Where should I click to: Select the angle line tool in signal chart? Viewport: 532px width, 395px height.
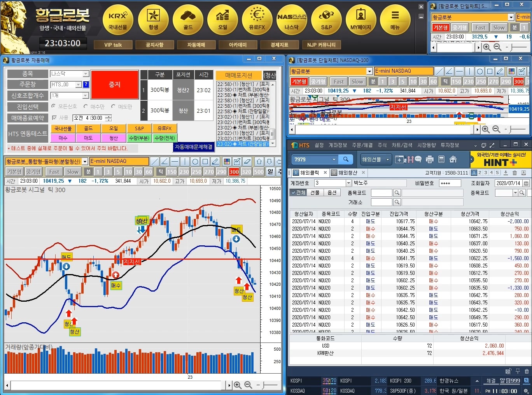pyautogui.click(x=164, y=161)
